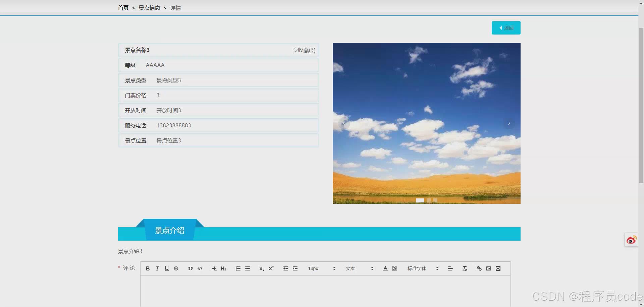Increase indent in the editor

pos(295,268)
